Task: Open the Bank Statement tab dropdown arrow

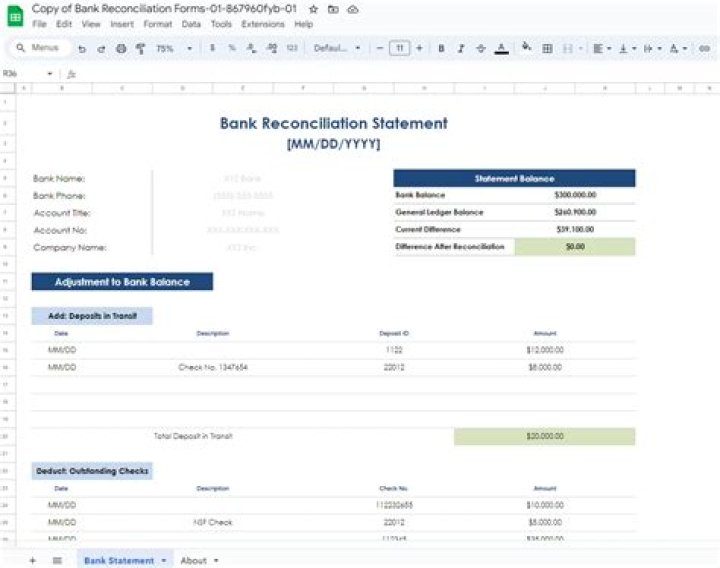Action: pos(164,561)
